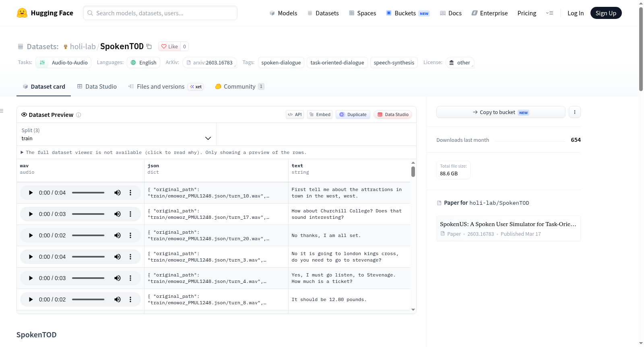Mute the turn_10.wav audio player
644x347 pixels.
[x=118, y=193]
